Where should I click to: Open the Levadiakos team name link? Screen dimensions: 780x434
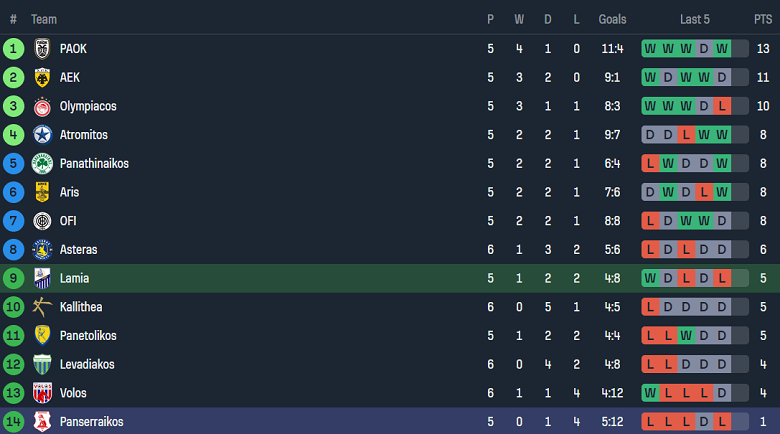click(86, 364)
